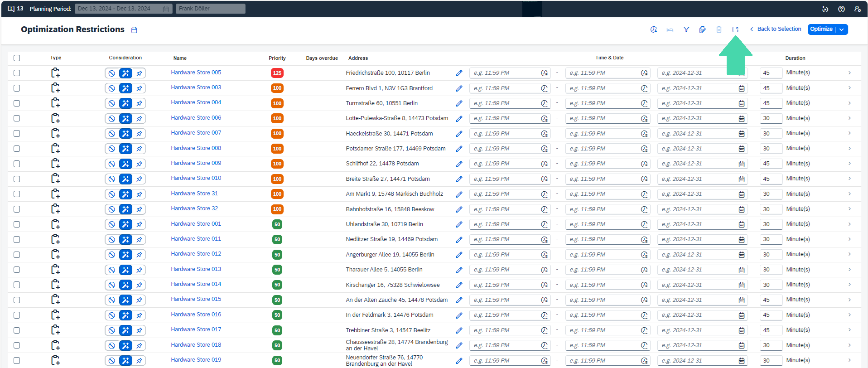Check the select-all checkbox in header

click(x=17, y=58)
